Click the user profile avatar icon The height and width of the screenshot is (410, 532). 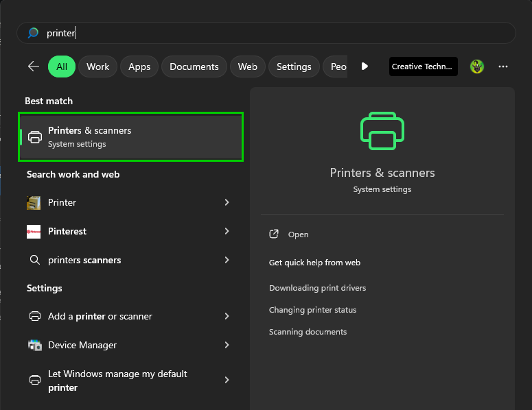(x=476, y=67)
